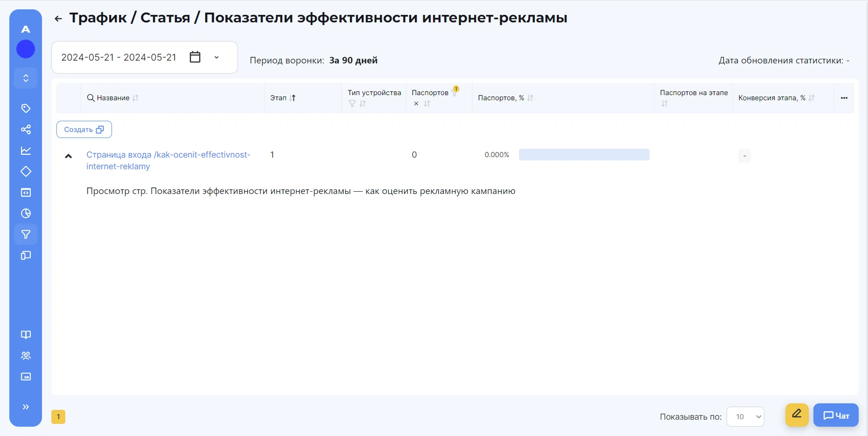The image size is (868, 436).
Task: Click the search icon in the Название column
Action: [x=91, y=98]
